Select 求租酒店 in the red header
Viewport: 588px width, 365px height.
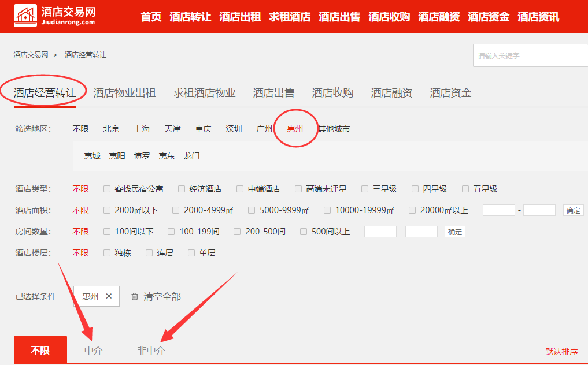tap(290, 17)
